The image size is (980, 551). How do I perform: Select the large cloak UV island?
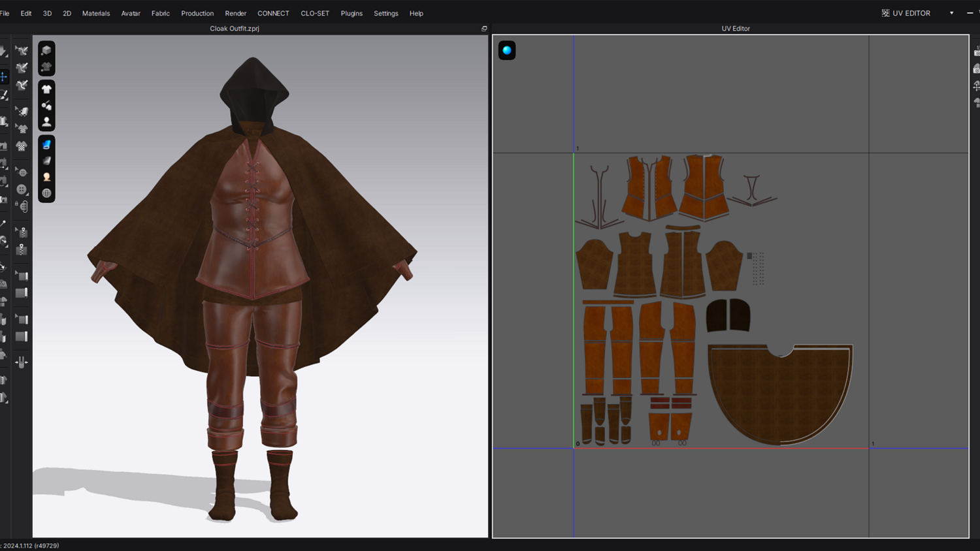pos(779,392)
